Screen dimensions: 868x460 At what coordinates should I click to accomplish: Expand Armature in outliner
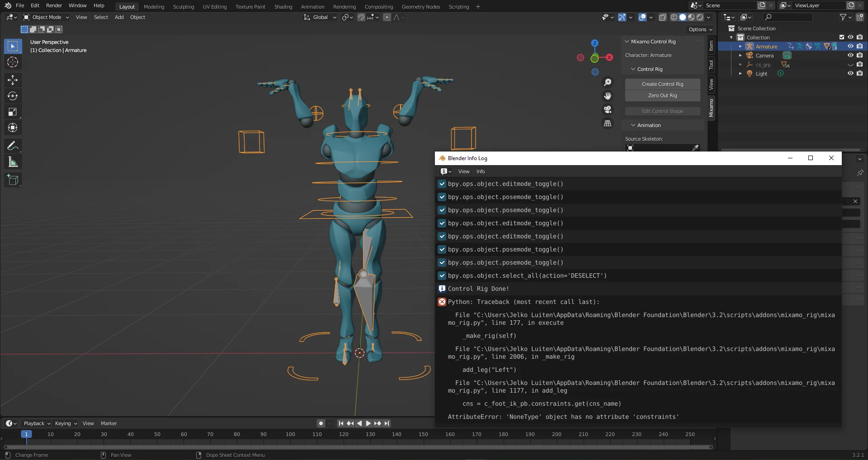point(740,46)
